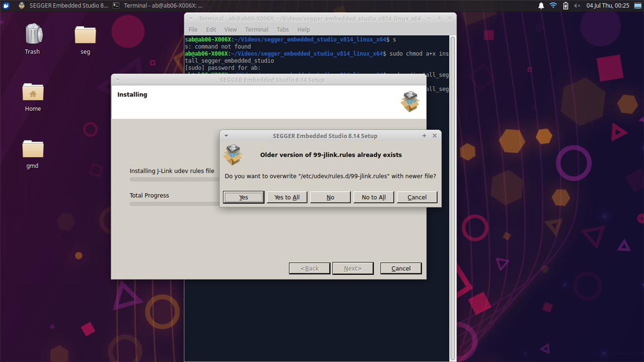The height and width of the screenshot is (362, 644).
Task: Select No to All in overwrite dialog
Action: pos(373,197)
